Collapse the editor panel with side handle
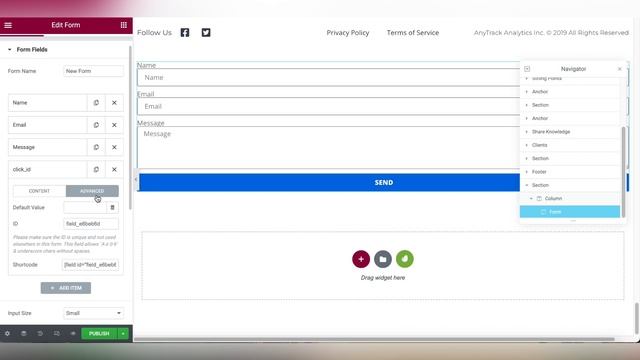 click(136, 179)
